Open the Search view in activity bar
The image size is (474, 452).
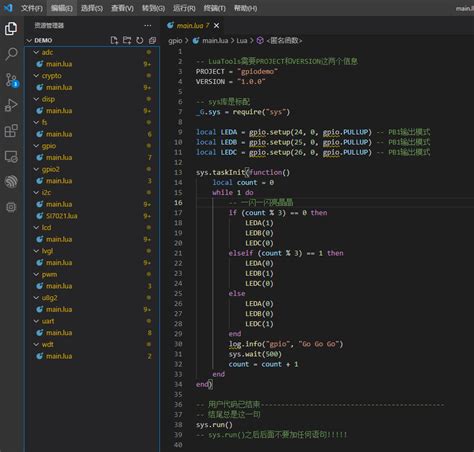(11, 54)
